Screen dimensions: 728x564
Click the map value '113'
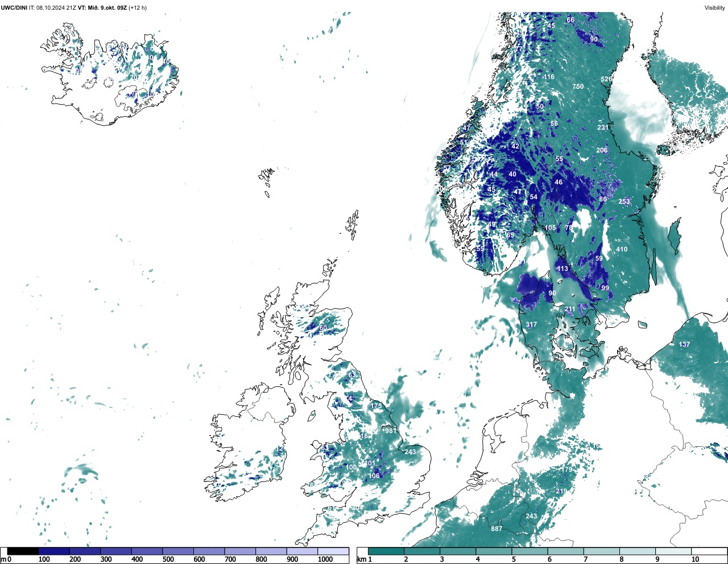[x=562, y=269]
